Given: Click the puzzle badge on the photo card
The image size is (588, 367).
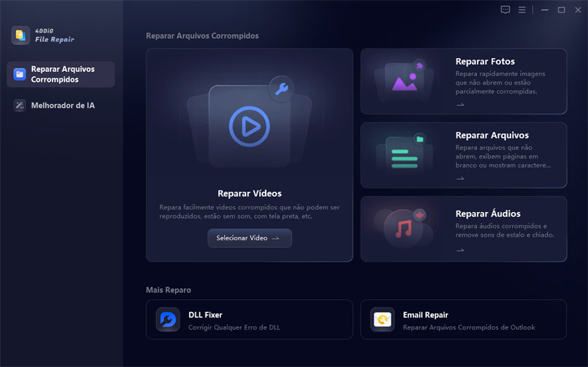Looking at the screenshot, I should point(419,66).
